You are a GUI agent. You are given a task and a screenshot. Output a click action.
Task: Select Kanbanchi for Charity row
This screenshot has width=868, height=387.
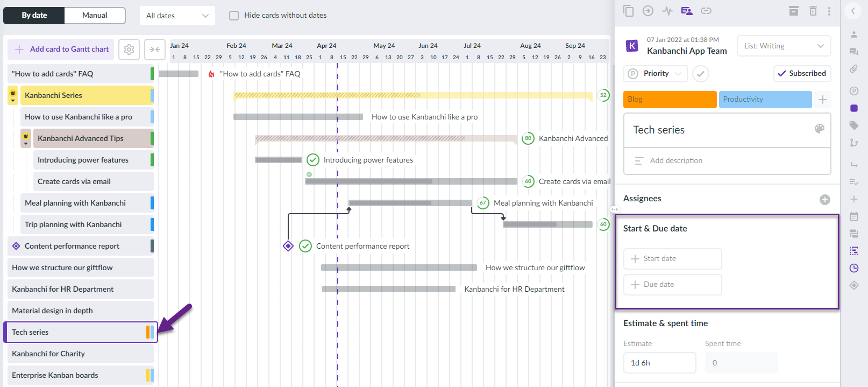[81, 354]
